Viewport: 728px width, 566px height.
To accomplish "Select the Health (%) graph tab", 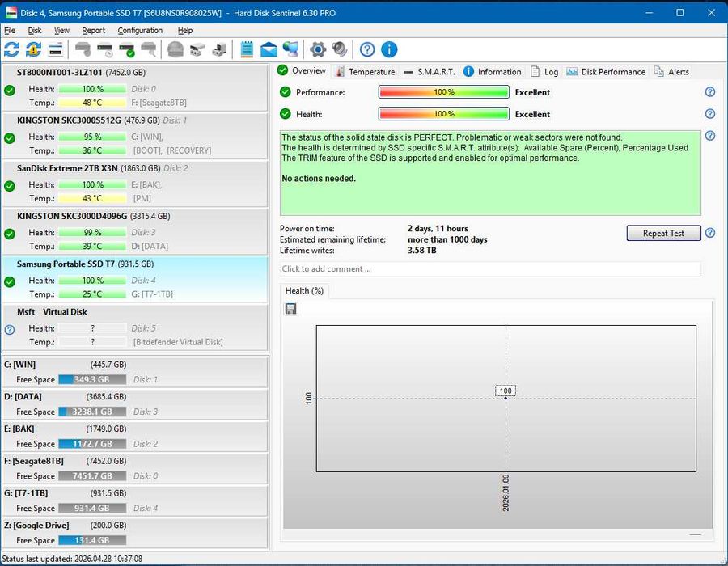I will tap(304, 291).
